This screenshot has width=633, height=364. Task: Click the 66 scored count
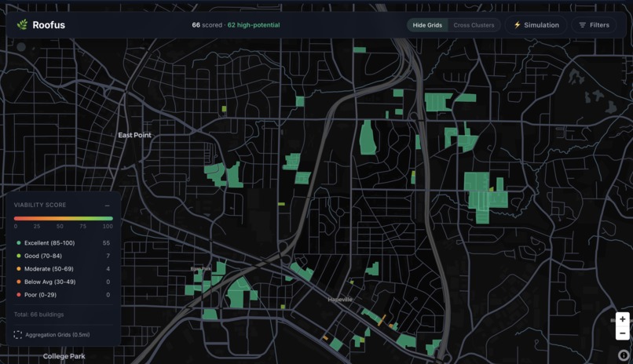click(x=207, y=25)
